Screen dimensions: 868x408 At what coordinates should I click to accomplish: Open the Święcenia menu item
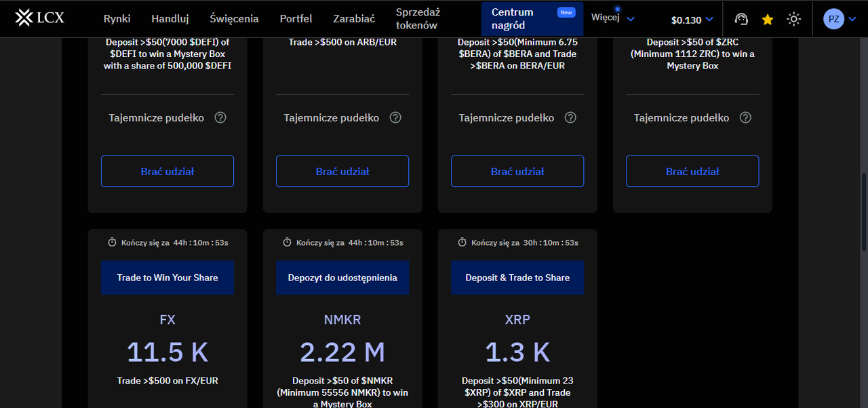tap(234, 19)
